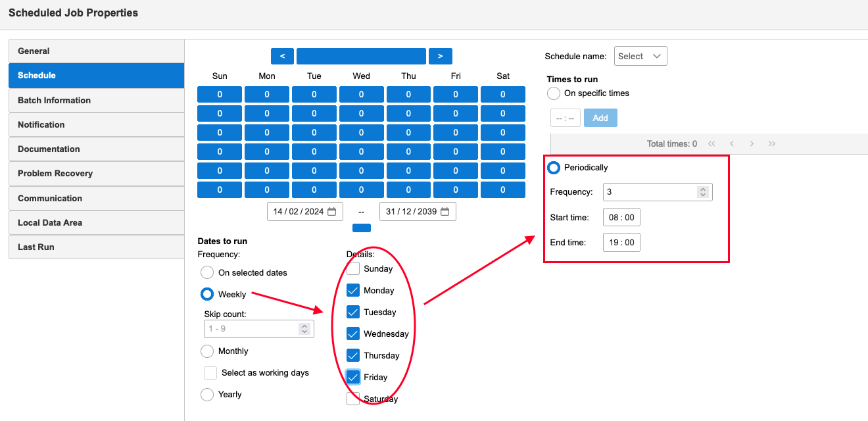868x421 pixels.
Task: Click the small blue button below dates
Action: coord(361,228)
